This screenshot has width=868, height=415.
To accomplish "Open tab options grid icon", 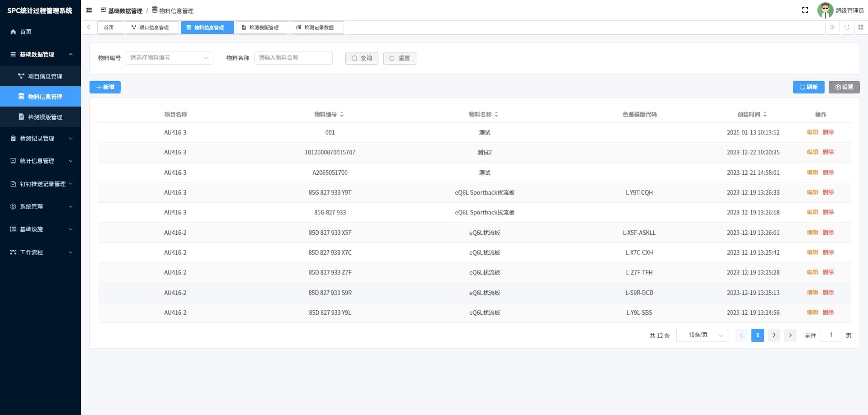I will pos(861,28).
